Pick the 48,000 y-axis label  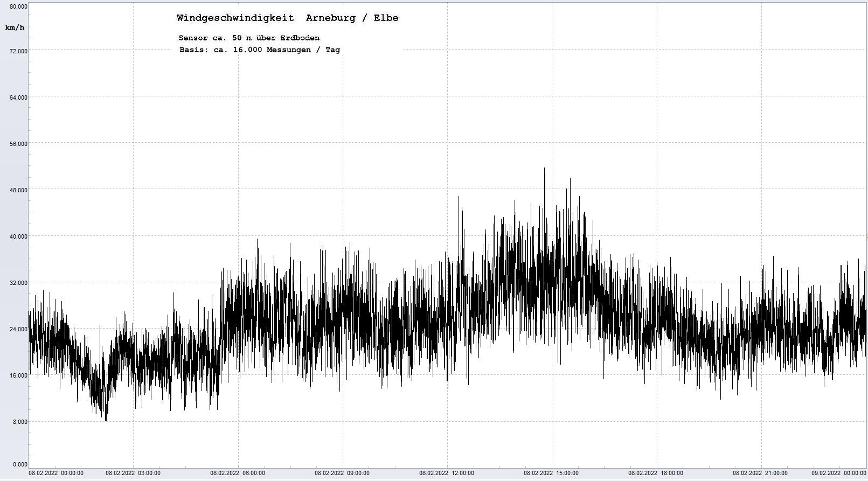19,190
